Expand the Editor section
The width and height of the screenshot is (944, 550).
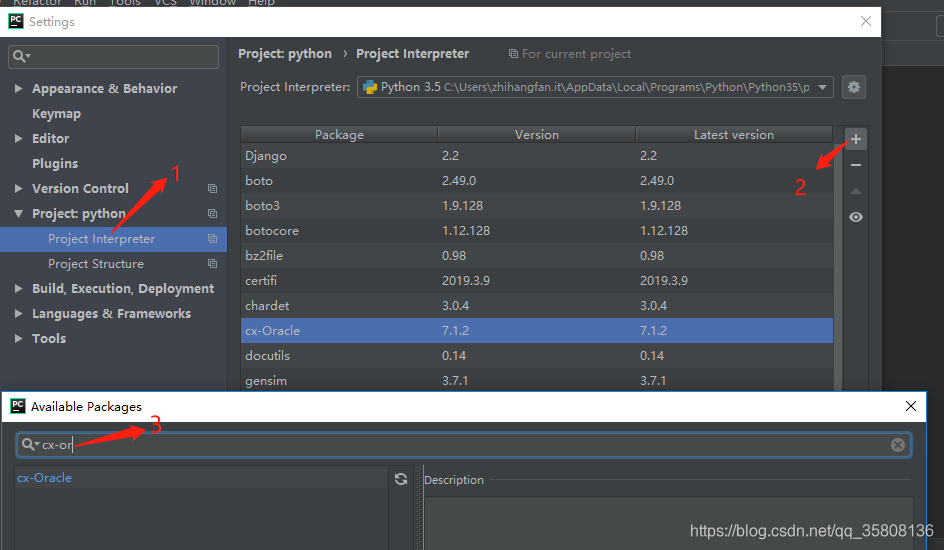click(19, 138)
